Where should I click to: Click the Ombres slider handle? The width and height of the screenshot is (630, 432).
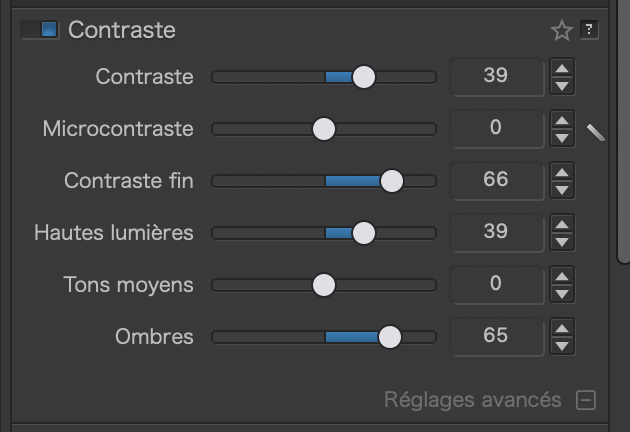(389, 337)
